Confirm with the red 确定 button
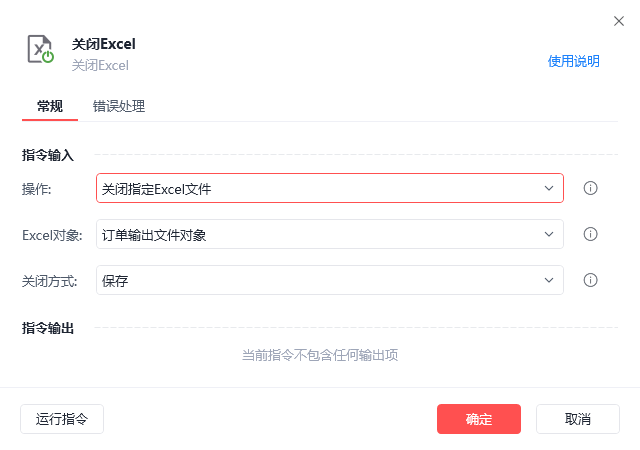The height and width of the screenshot is (450, 640). point(479,419)
